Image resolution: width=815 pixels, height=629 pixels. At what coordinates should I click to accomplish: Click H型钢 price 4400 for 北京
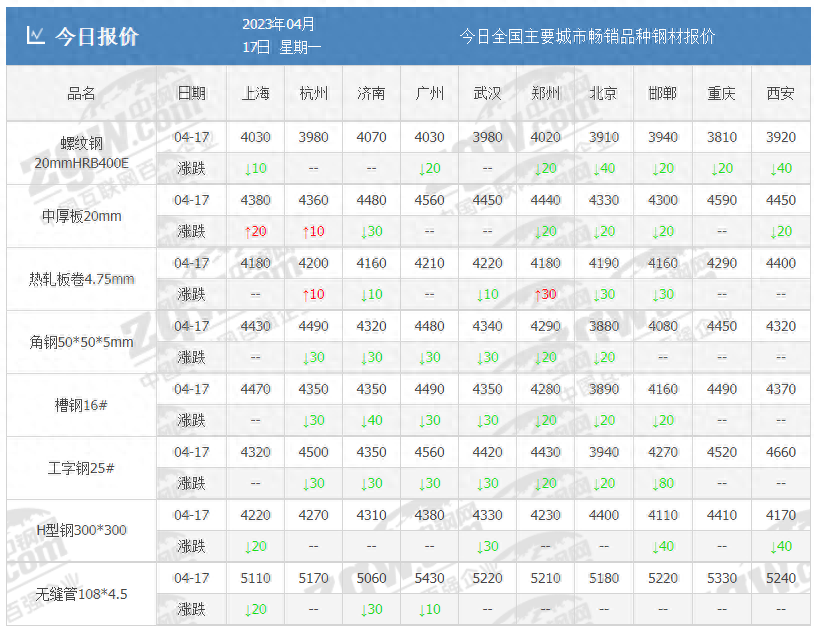click(x=603, y=515)
